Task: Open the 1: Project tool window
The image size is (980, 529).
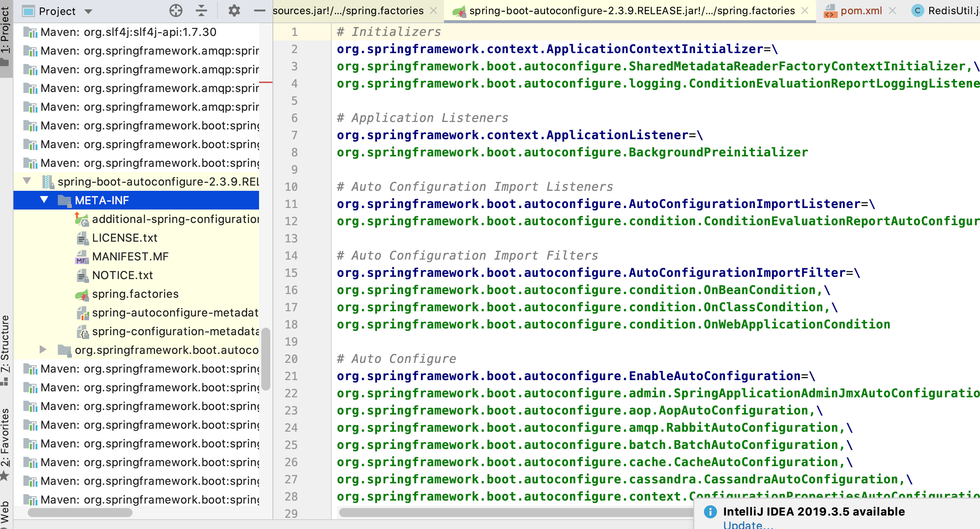Action: (5, 36)
